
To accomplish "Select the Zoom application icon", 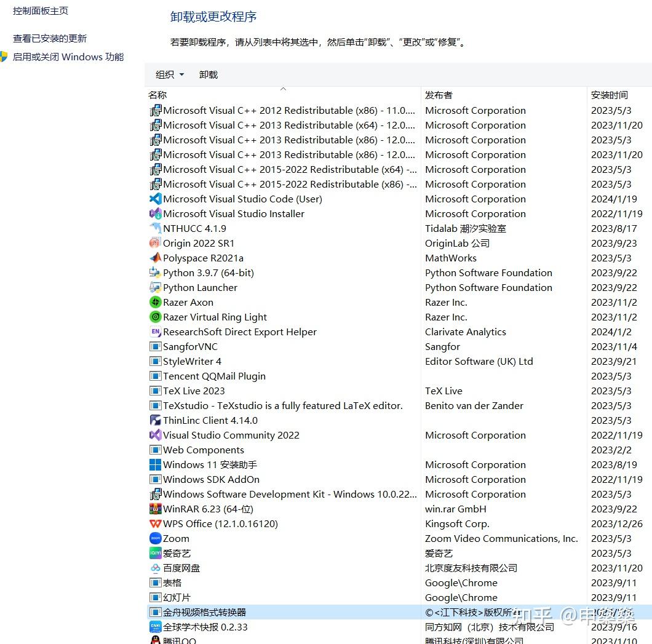I will coord(155,538).
